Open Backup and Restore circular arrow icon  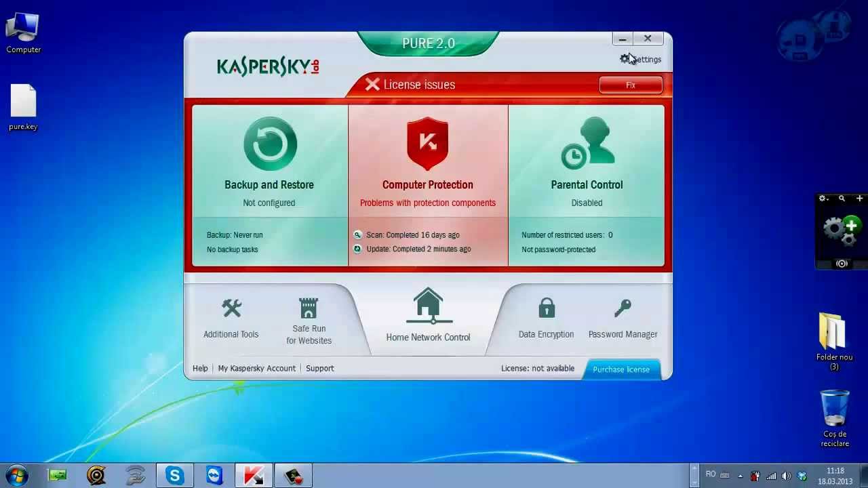pos(270,143)
